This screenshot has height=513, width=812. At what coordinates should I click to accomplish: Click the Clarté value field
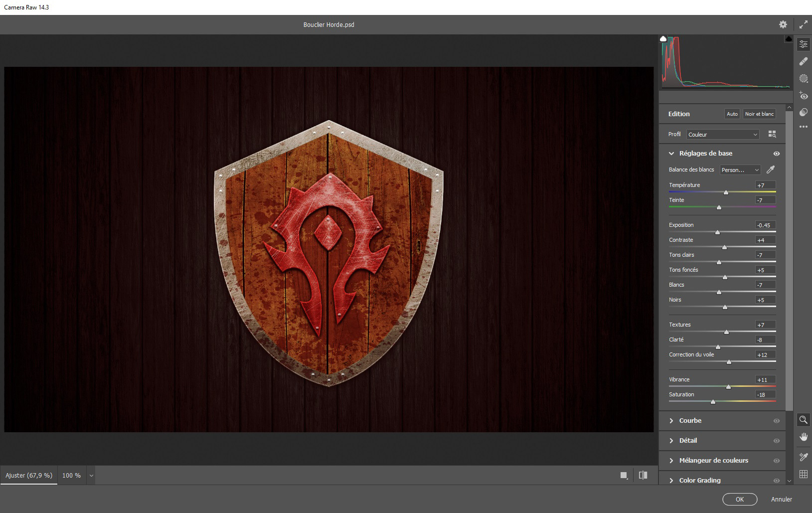(x=765, y=340)
